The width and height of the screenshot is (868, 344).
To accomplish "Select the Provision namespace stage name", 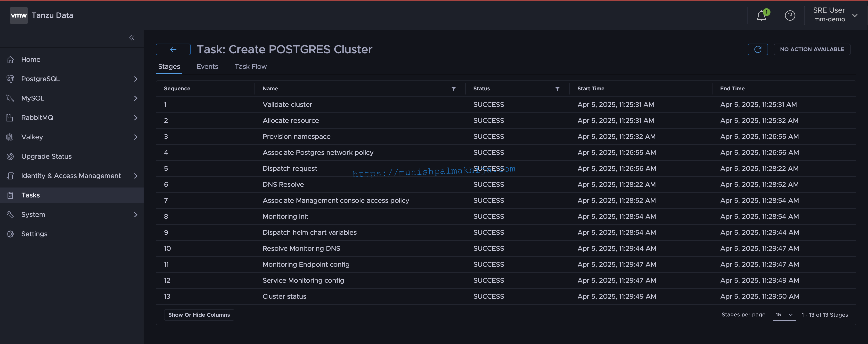I will (296, 137).
